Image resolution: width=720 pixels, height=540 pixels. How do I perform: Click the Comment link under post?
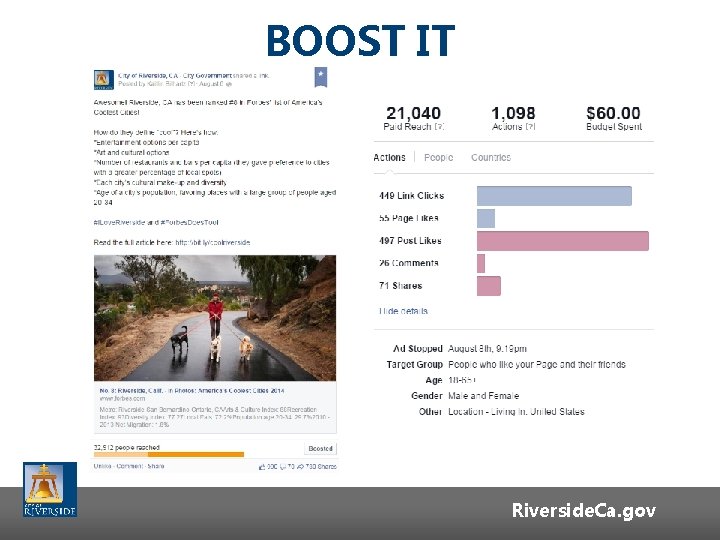point(129,466)
